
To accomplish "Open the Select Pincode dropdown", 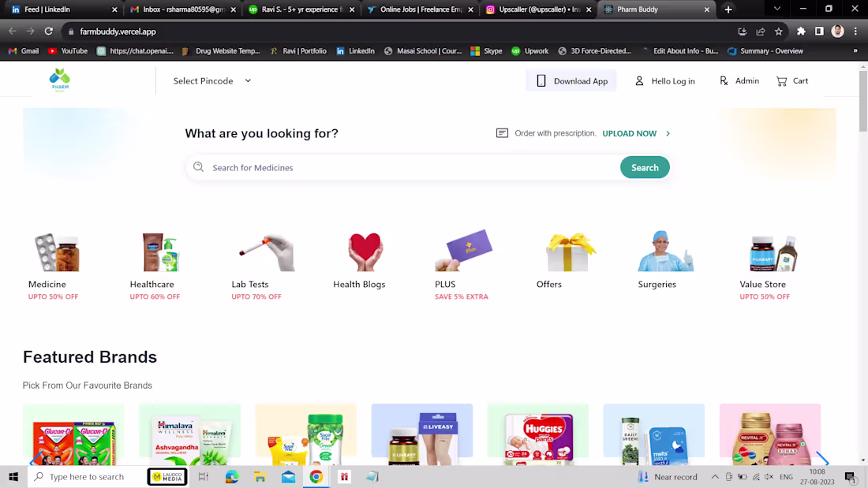I will coord(210,80).
